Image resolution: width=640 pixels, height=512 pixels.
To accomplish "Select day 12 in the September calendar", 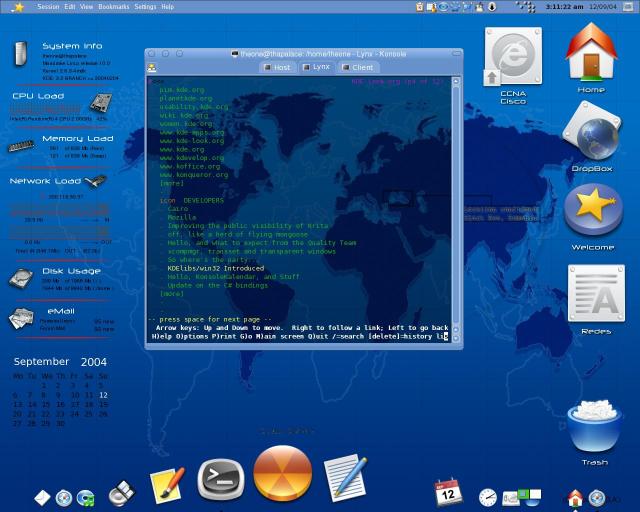I will (x=103, y=395).
